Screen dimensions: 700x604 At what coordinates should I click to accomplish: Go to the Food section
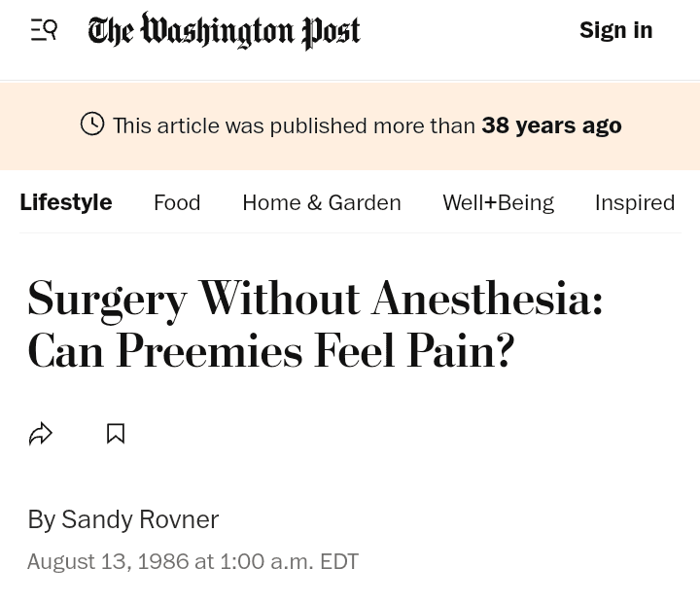tap(177, 202)
